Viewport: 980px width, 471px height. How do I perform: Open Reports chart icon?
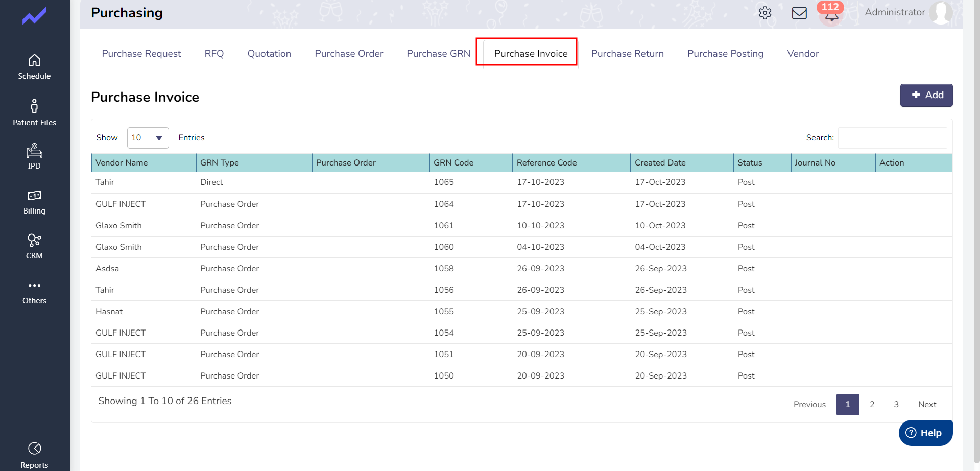(34, 448)
